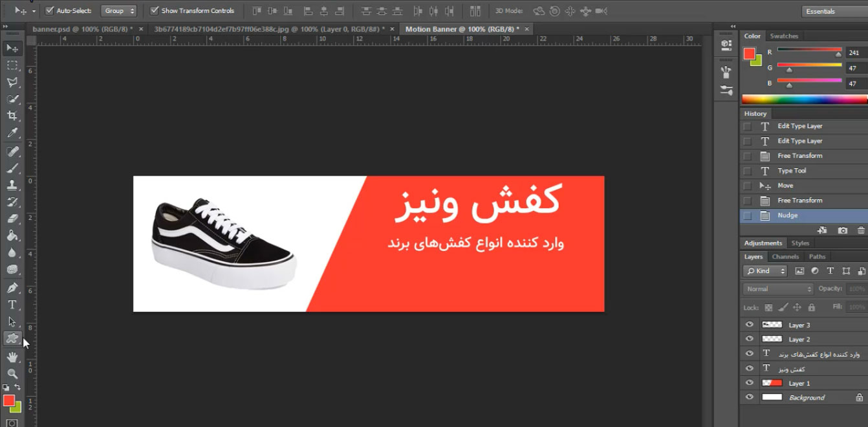Open the layer Fill value dropdown
The height and width of the screenshot is (427, 868).
[x=856, y=307]
